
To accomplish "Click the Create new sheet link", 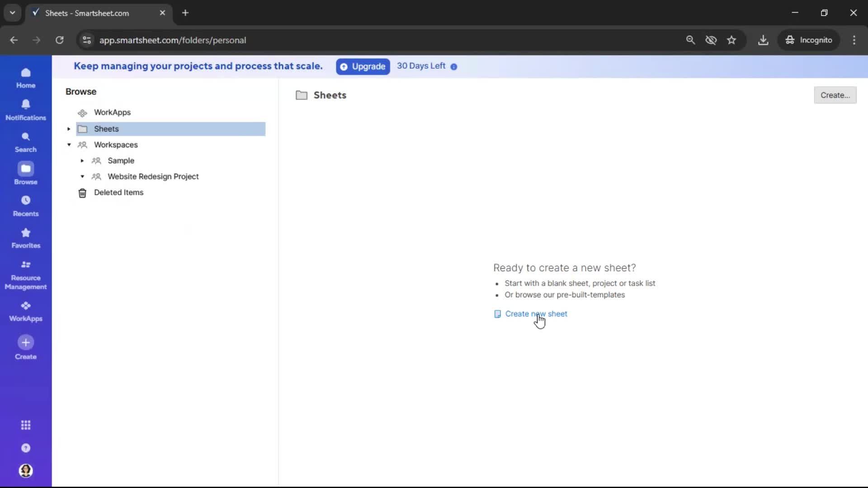I will coord(536,314).
